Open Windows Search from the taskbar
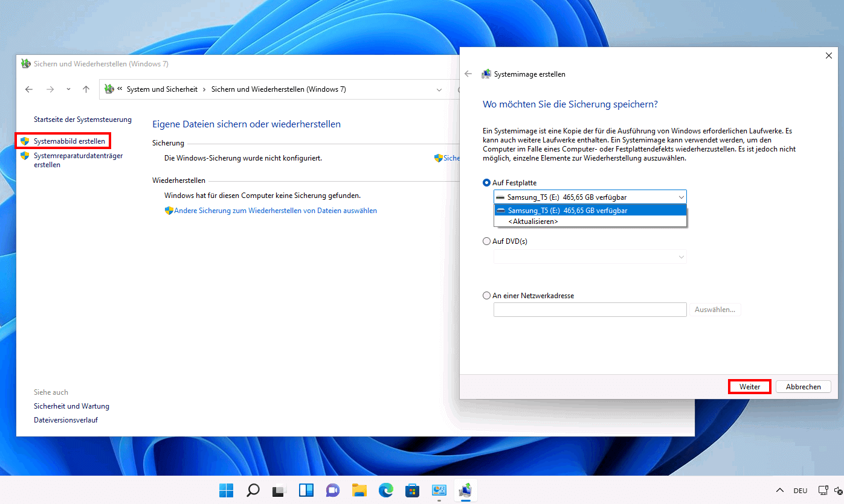Screen dimensions: 844x504 (253, 491)
